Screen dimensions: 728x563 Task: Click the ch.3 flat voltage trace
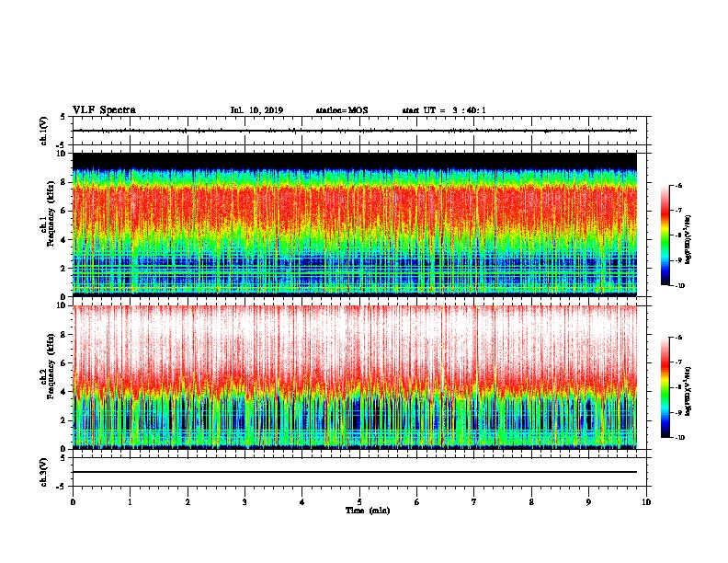click(x=355, y=472)
